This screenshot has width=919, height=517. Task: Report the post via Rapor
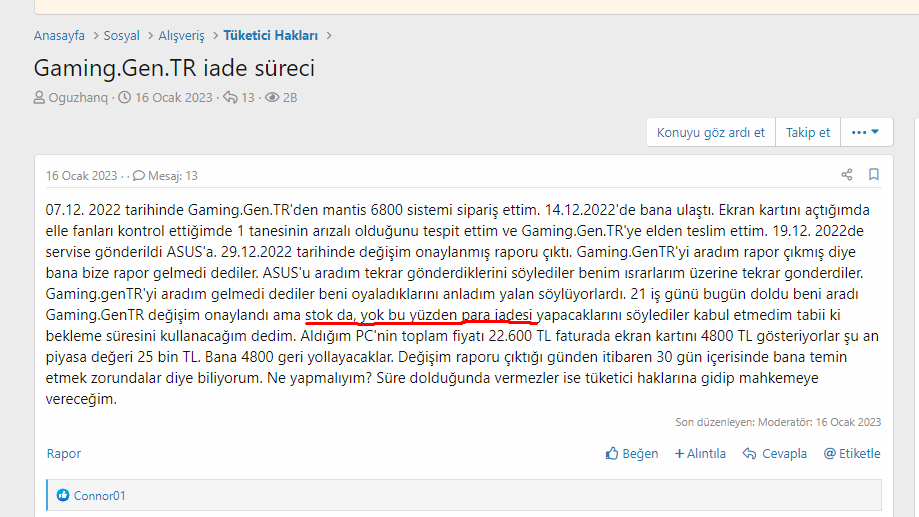coord(64,454)
